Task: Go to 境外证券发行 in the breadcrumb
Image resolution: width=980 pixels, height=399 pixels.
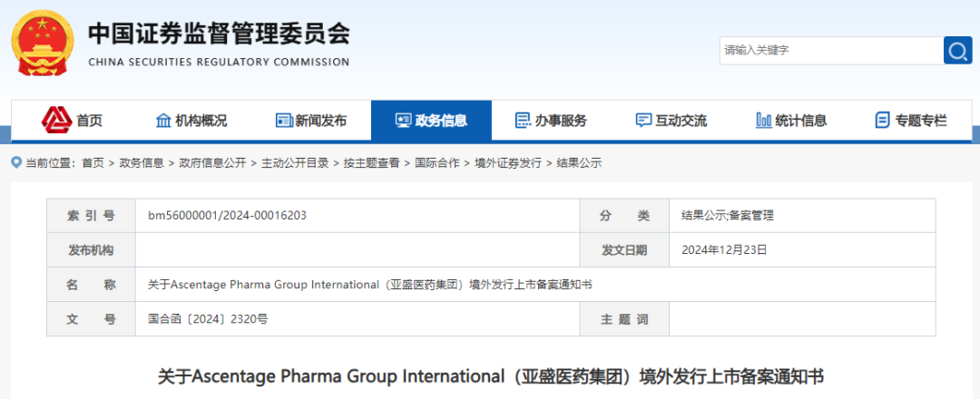Action: (508, 163)
